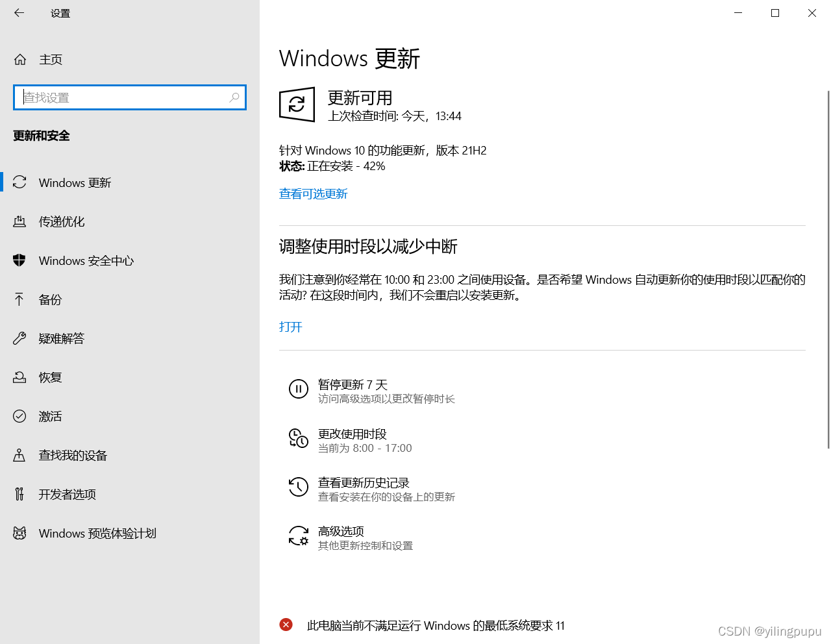Click the checkmark circle icon for 激活
Viewport: 831px width, 644px height.
click(x=19, y=416)
